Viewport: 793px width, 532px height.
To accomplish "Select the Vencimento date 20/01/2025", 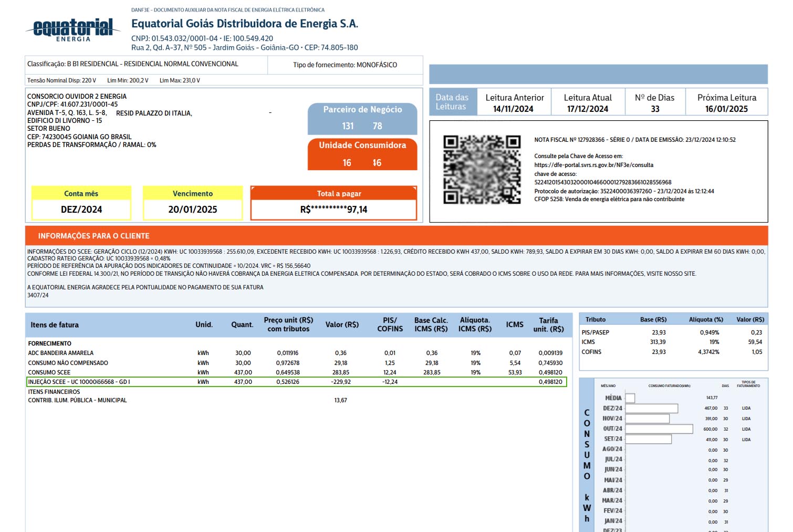I will pyautogui.click(x=193, y=210).
